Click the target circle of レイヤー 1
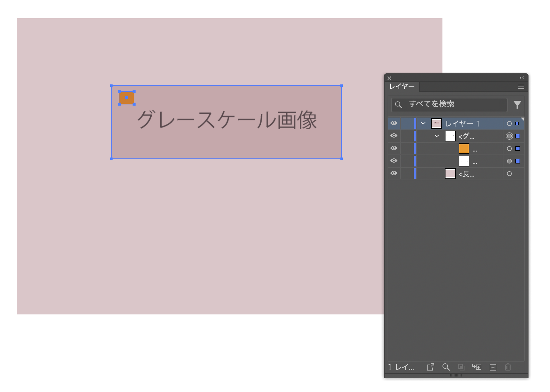The height and width of the screenshot is (392, 550). 510,123
